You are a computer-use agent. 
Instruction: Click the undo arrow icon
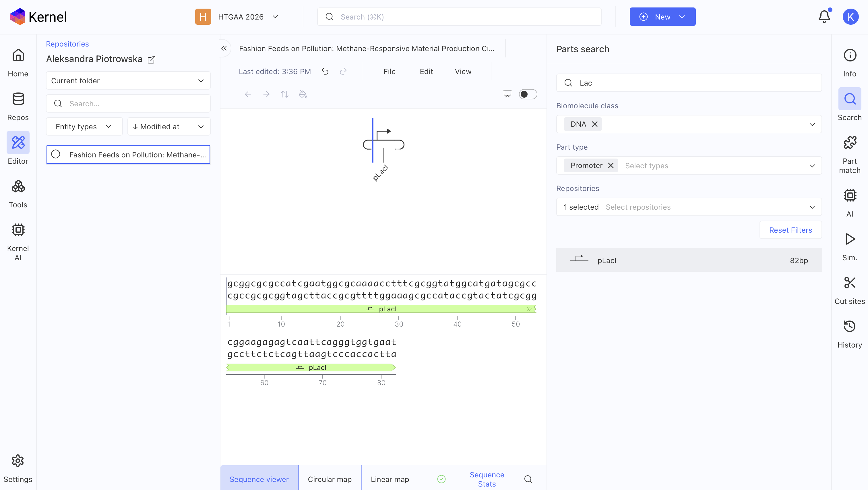(x=325, y=72)
